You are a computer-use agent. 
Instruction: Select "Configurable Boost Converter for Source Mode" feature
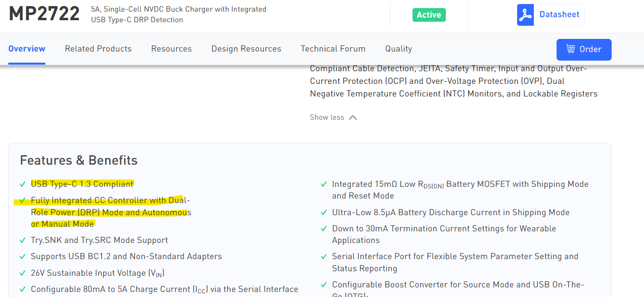(x=458, y=288)
